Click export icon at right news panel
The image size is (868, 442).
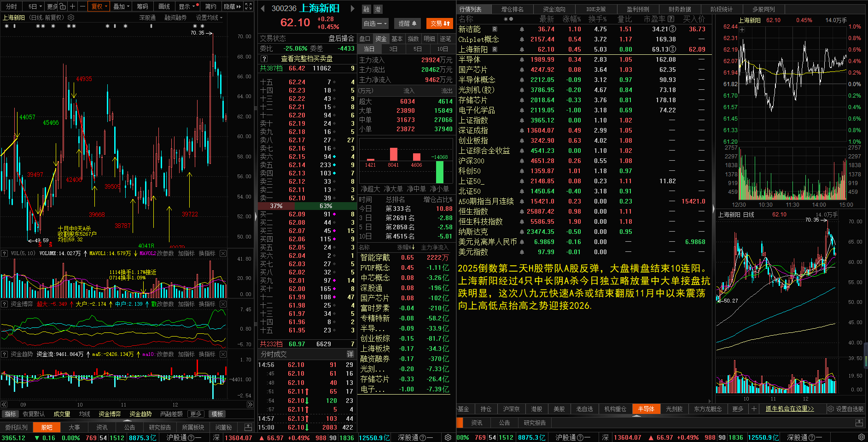(x=859, y=423)
